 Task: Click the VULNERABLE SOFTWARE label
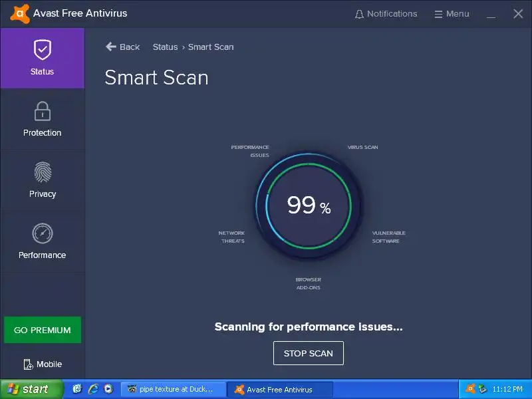click(389, 237)
